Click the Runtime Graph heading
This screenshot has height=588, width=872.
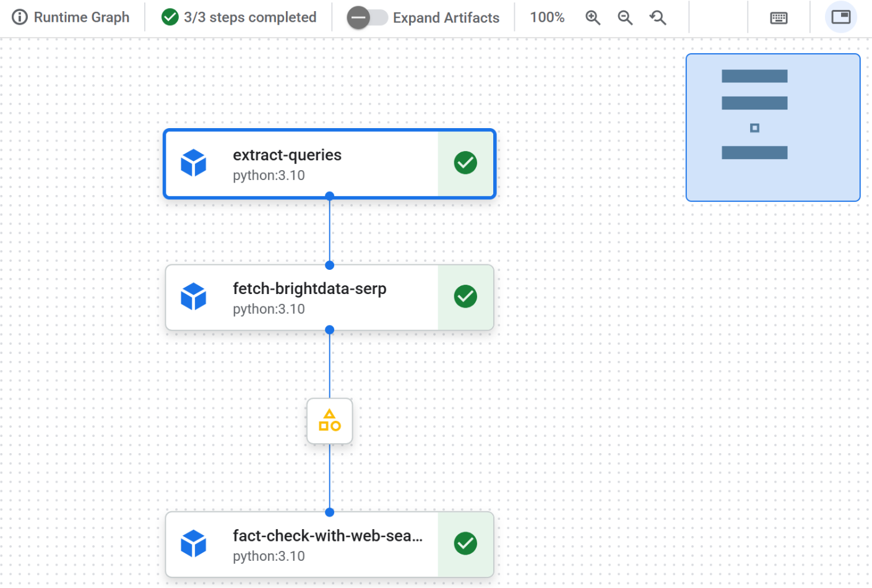80,17
